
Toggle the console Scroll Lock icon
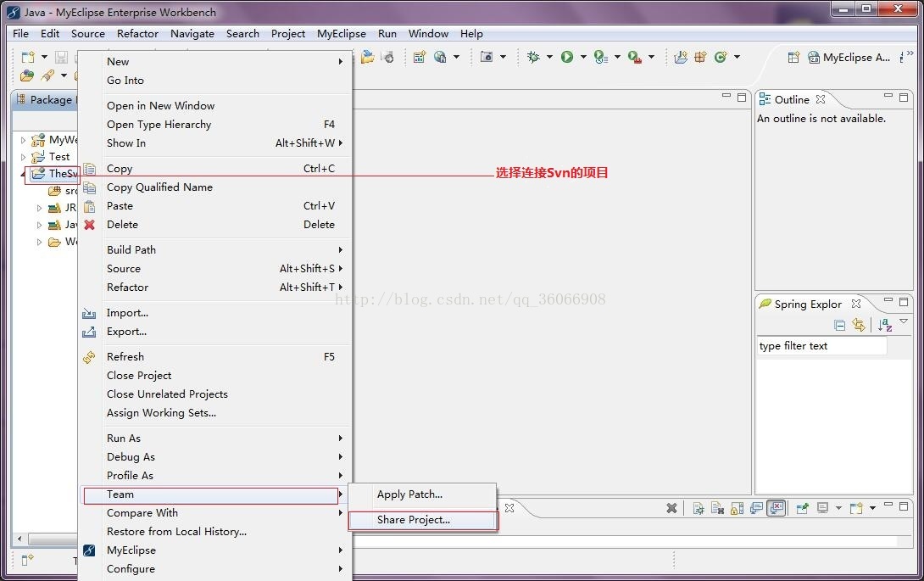[x=738, y=508]
